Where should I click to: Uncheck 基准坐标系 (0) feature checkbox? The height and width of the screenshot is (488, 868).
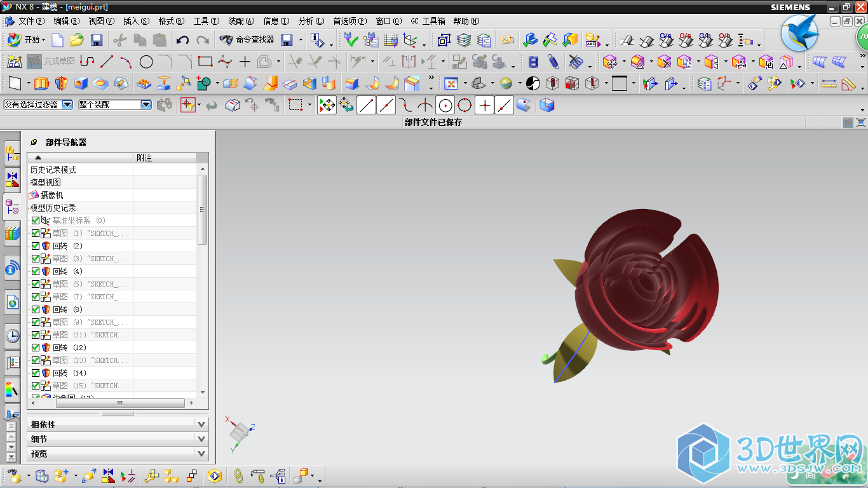(x=36, y=220)
